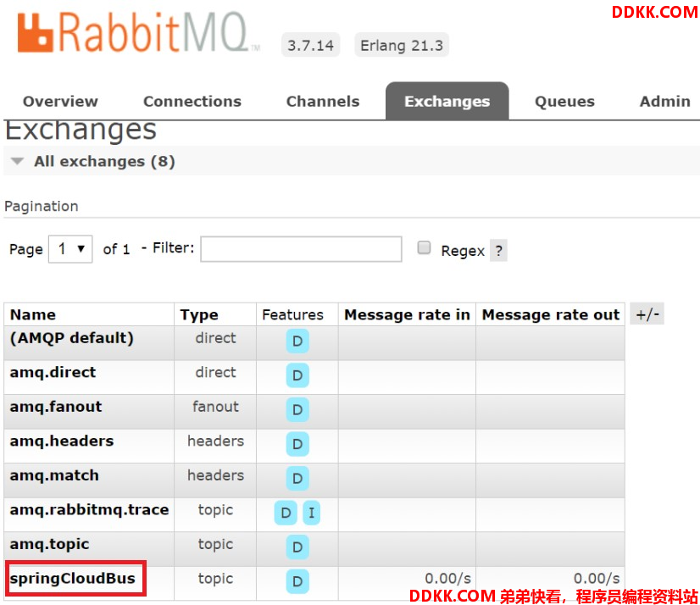Image resolution: width=700 pixels, height=605 pixels.
Task: Open the Page number dropdown
Action: pyautogui.click(x=70, y=249)
